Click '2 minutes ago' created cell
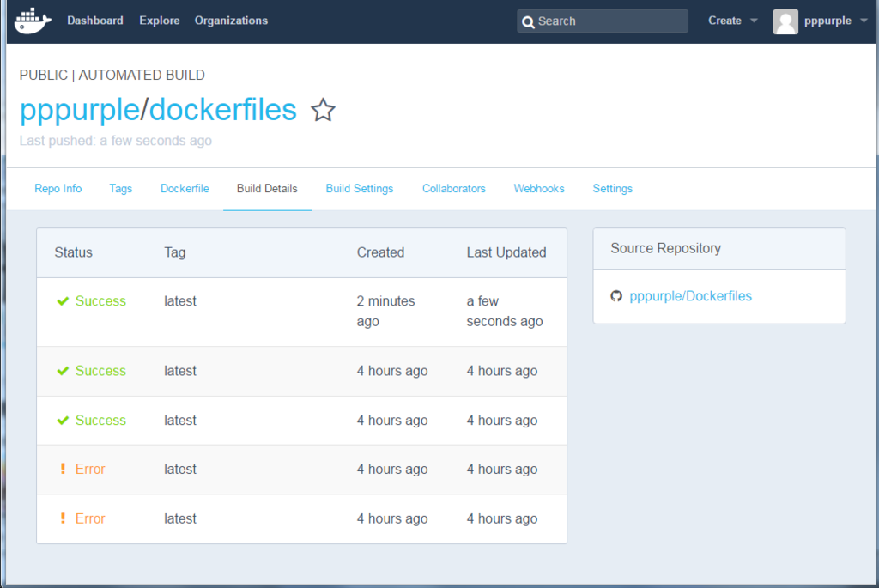The width and height of the screenshot is (879, 588). 385,311
